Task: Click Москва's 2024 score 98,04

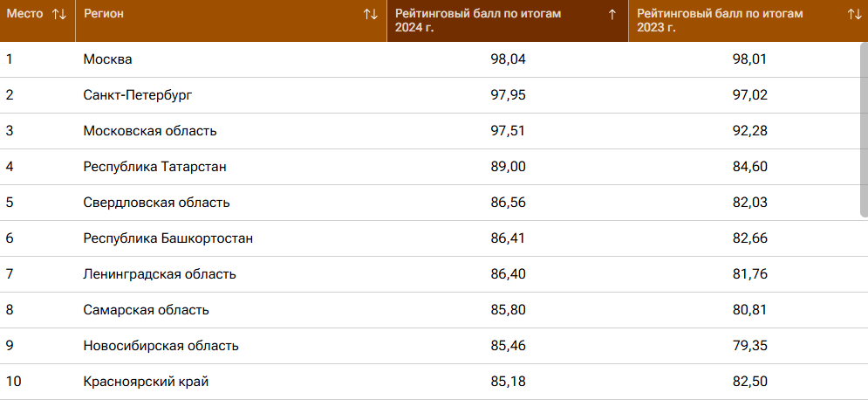Action: (509, 59)
